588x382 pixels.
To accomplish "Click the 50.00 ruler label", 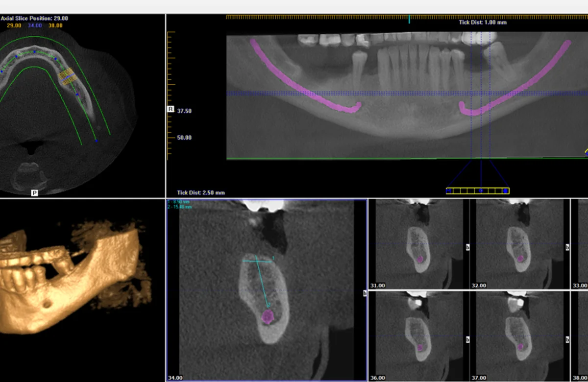I will [184, 138].
